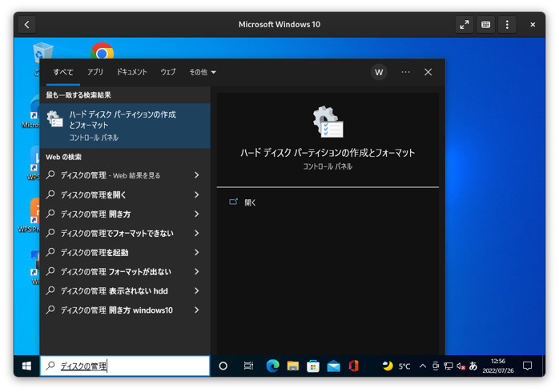The height and width of the screenshot is (392, 559).
Task: Click the weather 5°C widget
Action: 396,366
